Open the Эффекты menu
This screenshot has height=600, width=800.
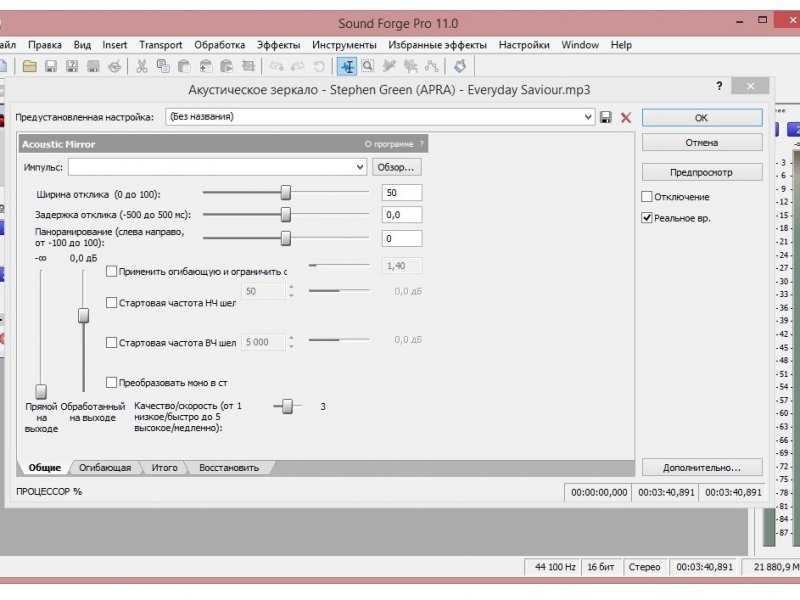coord(279,45)
